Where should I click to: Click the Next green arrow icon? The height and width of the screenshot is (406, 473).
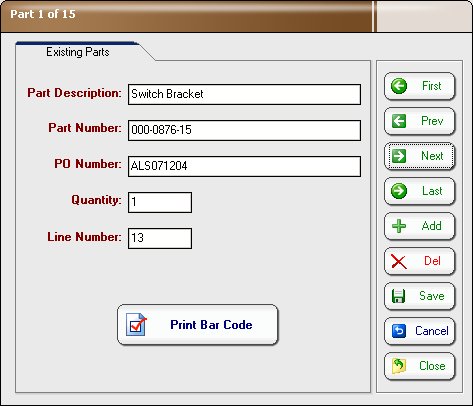[x=399, y=156]
